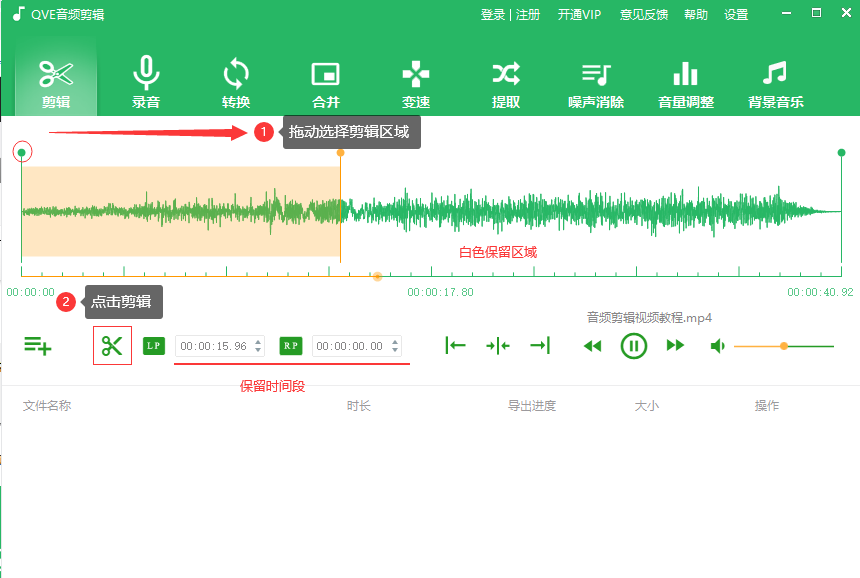Open the 设置 (Settings) menu
The height and width of the screenshot is (578, 860).
(736, 14)
